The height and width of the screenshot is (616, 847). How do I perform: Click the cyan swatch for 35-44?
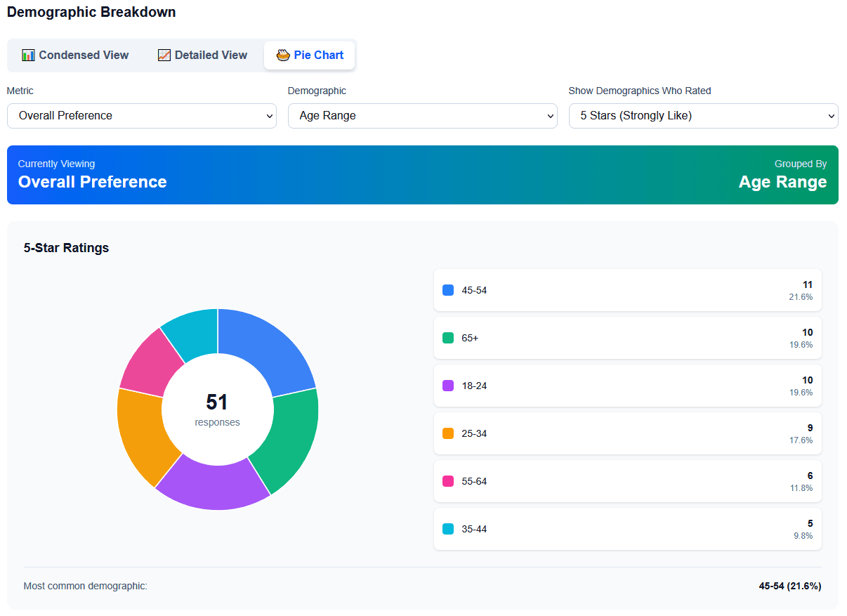click(448, 529)
